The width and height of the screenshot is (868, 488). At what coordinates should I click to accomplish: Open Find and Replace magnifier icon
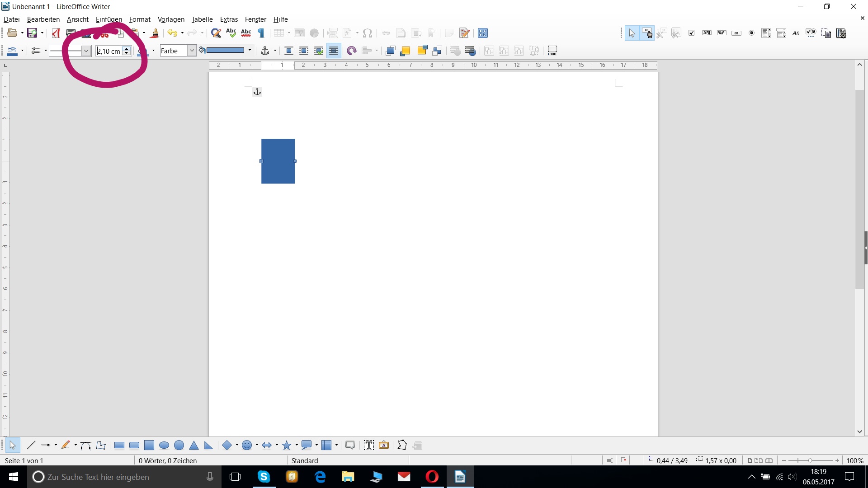(x=216, y=33)
